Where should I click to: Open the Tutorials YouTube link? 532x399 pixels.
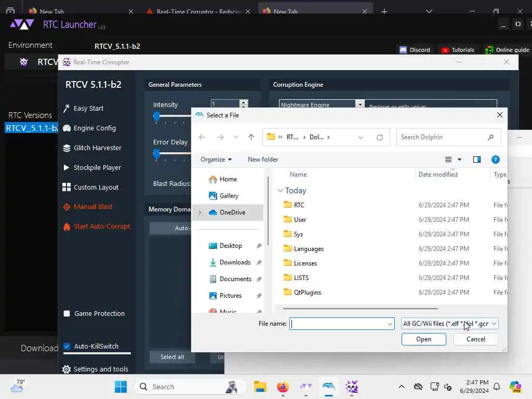457,50
